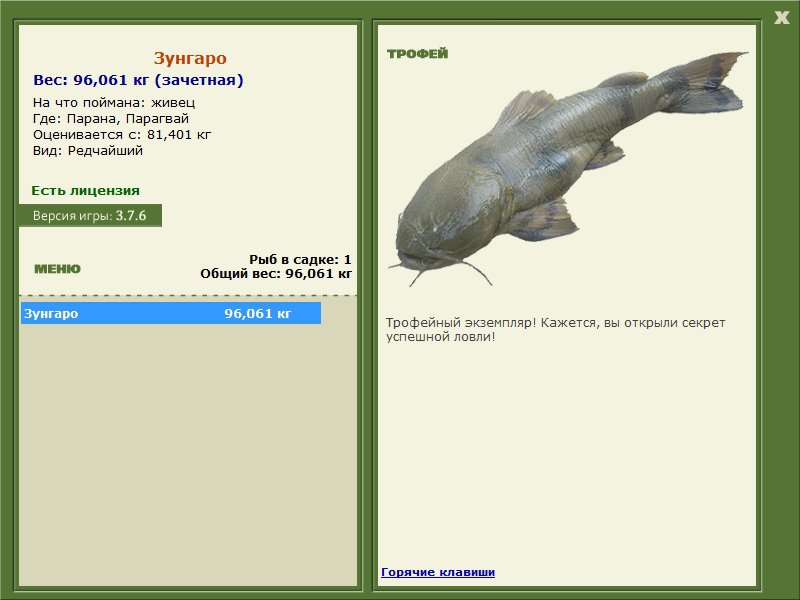Screen dimensions: 800x600
Task: Click the Вес: 96,061 кг (зачетная) line
Action: 138,80
